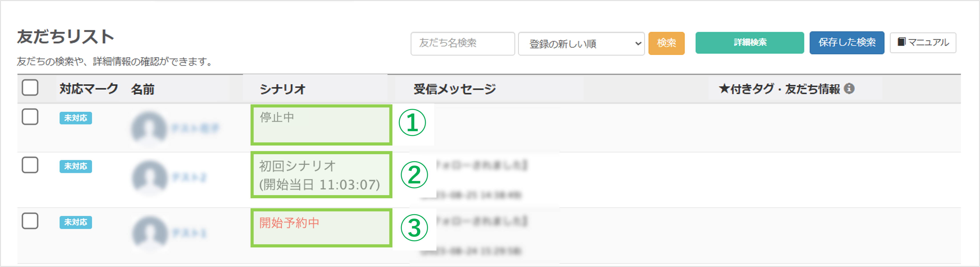Click the book icon on マニュアル button
Viewport: 980px width, 267px height.
pos(901,42)
